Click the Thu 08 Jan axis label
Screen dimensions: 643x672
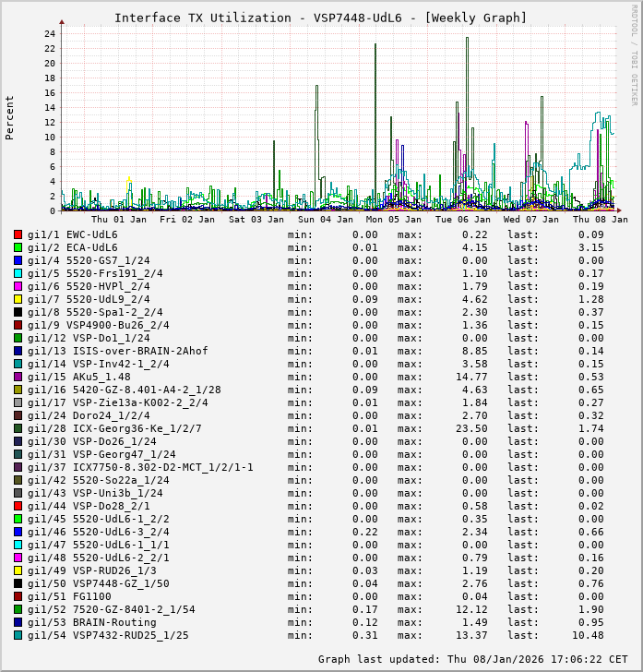(x=600, y=220)
